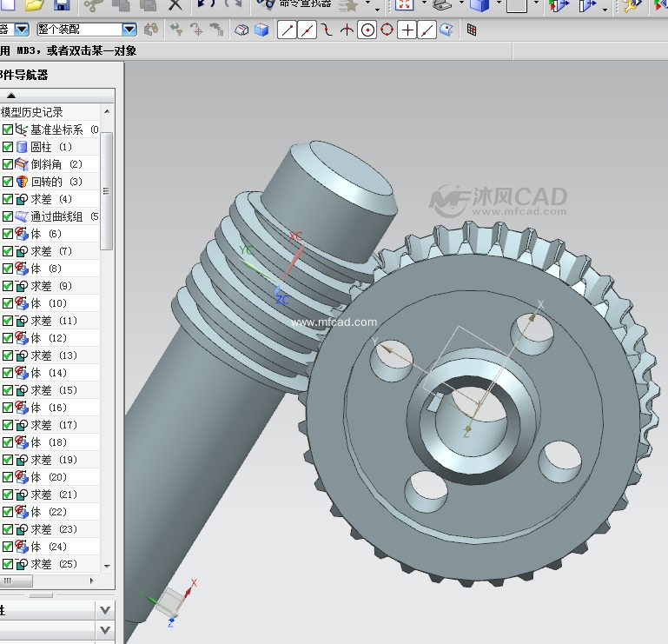Select 体 (10) in model history
The image size is (668, 644).
(x=49, y=303)
